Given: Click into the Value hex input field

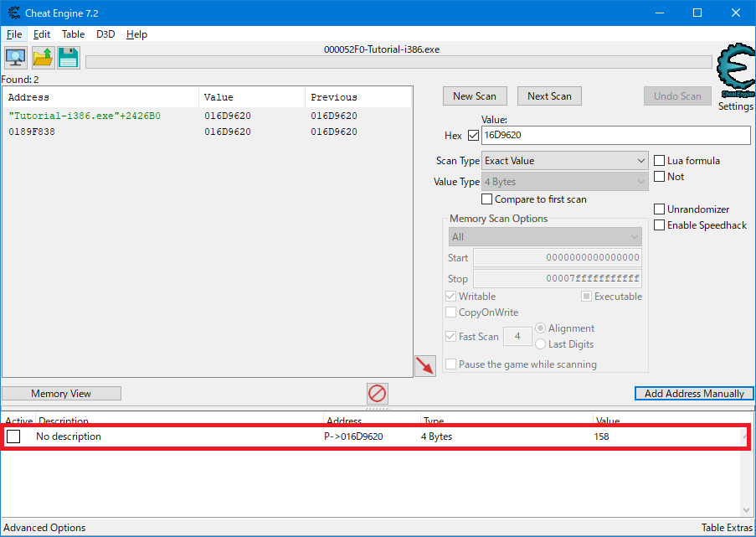Looking at the screenshot, I should (x=615, y=135).
